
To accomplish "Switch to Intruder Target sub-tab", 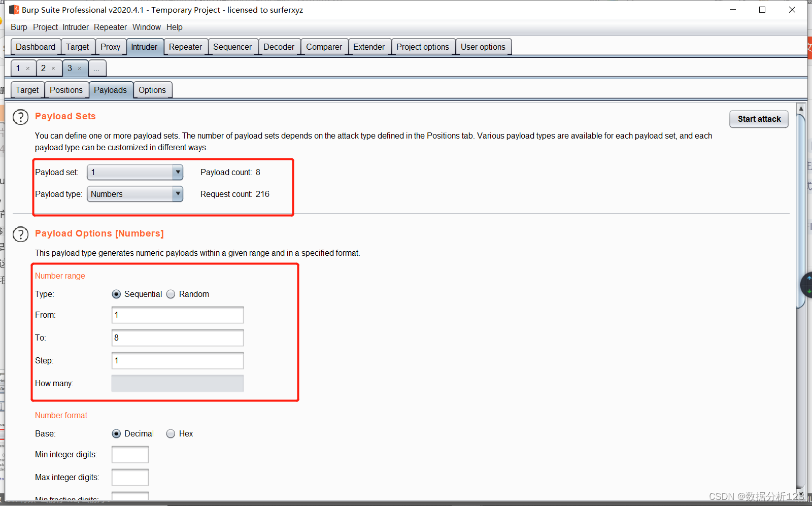I will click(27, 90).
